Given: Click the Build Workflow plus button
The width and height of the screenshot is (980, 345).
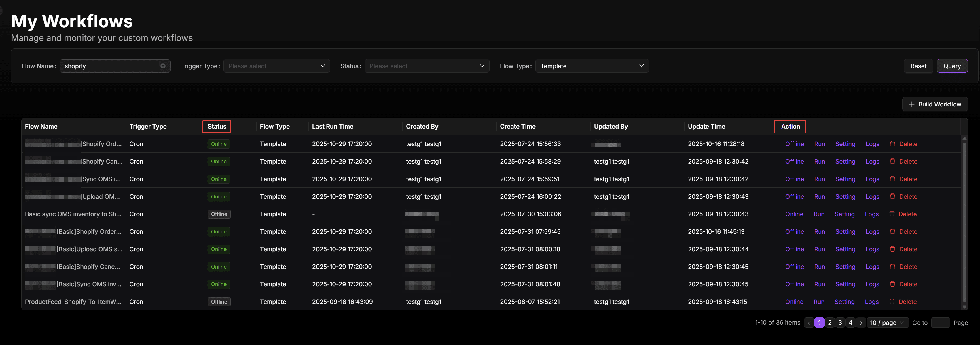Looking at the screenshot, I should coord(935,104).
